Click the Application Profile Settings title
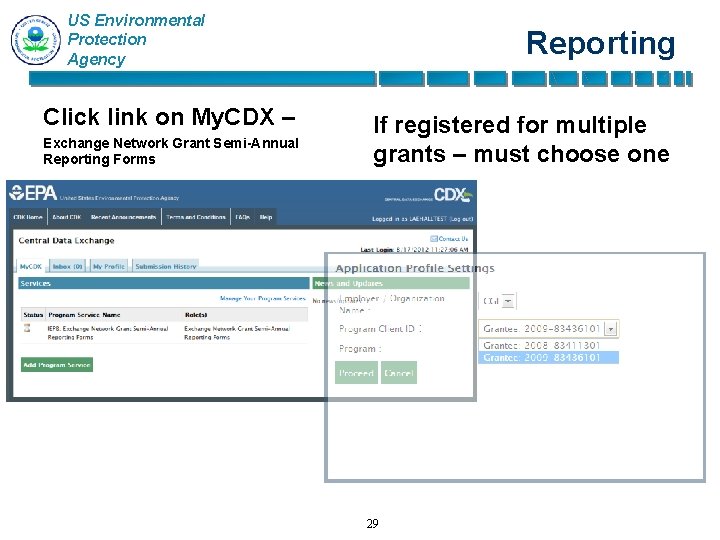This screenshot has width=720, height=540. click(x=415, y=268)
